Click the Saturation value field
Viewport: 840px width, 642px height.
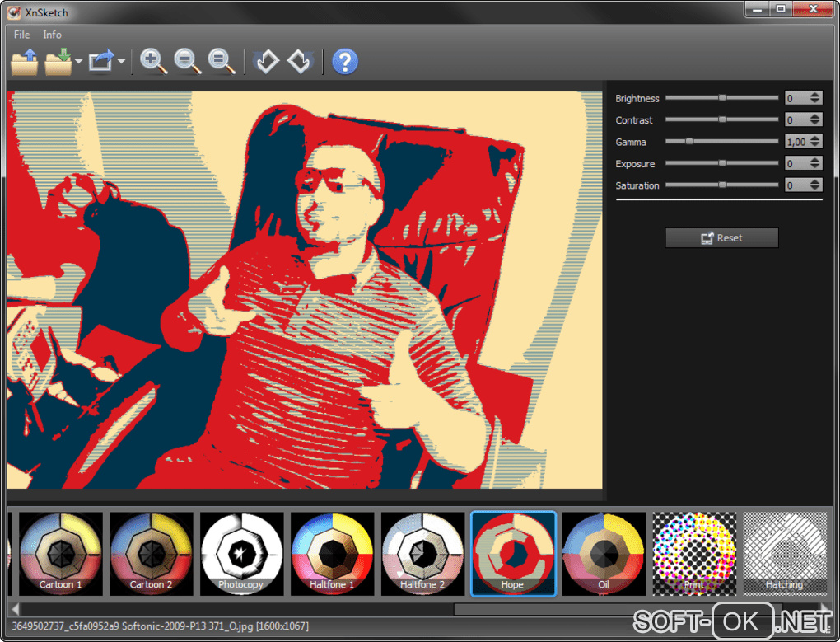796,185
